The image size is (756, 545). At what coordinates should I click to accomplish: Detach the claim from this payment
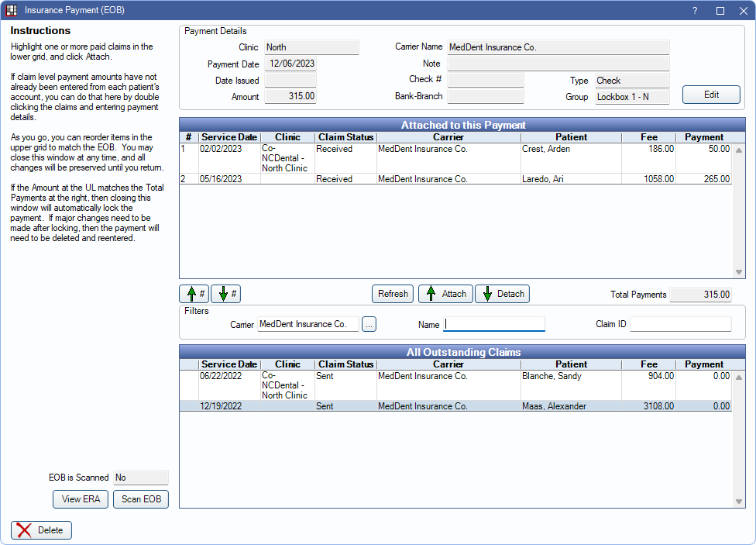(x=501, y=294)
